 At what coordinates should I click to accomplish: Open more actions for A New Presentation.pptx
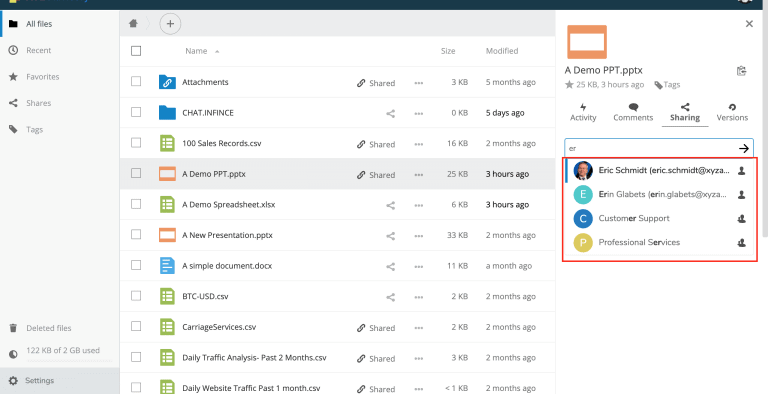tap(419, 236)
